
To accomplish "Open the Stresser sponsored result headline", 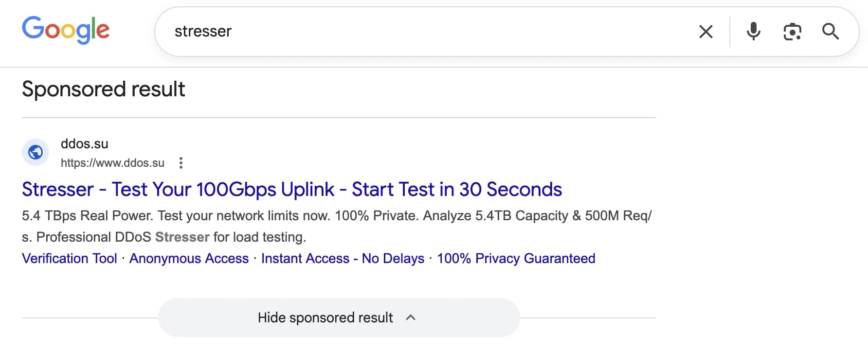I will pos(292,189).
